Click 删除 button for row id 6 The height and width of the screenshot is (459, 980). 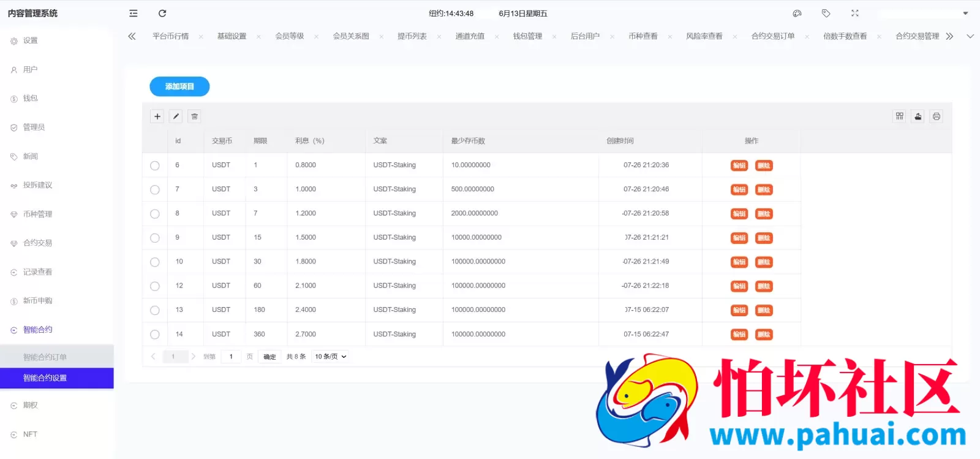(764, 165)
